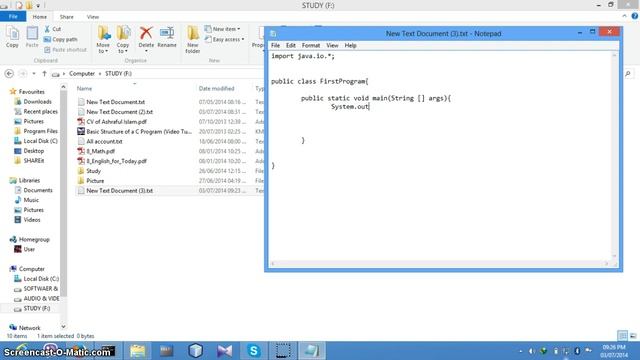
Task: Open Notepad Help menu
Action: (x=351, y=45)
